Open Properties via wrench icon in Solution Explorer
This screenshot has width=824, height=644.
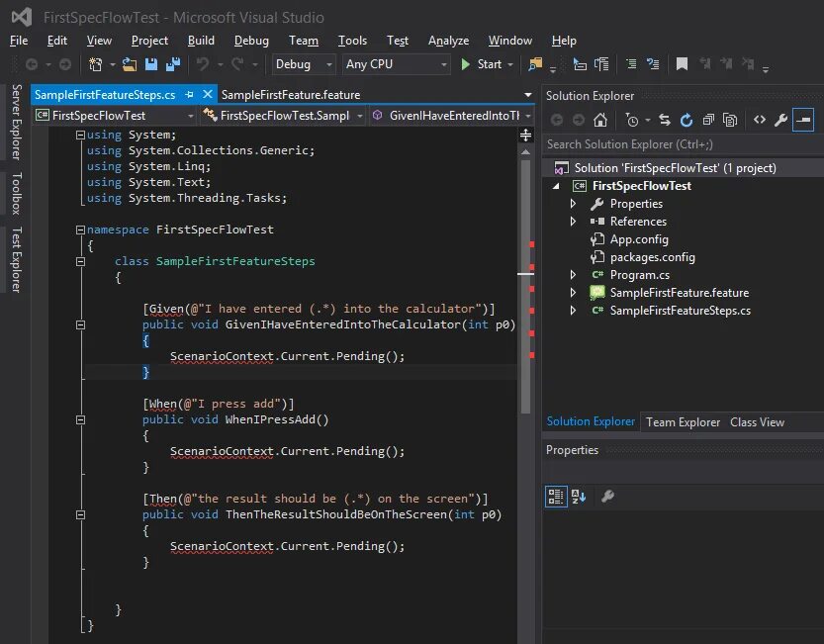(x=780, y=120)
